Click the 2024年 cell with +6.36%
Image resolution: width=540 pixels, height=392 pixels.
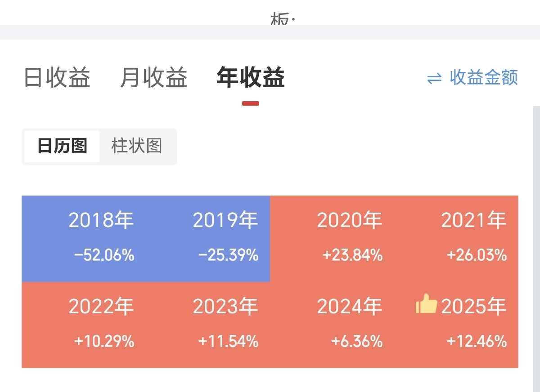[x=332, y=325]
